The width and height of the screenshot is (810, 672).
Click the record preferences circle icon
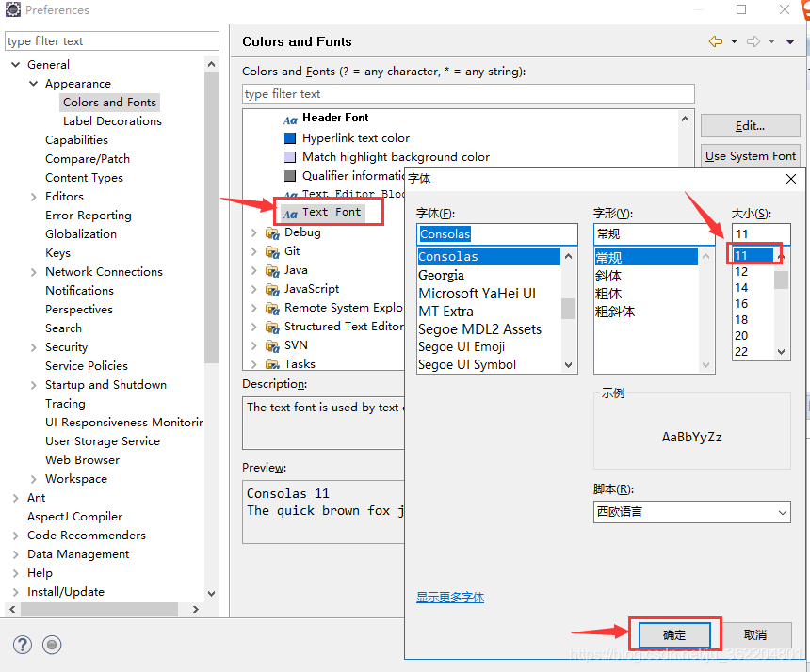point(52,645)
